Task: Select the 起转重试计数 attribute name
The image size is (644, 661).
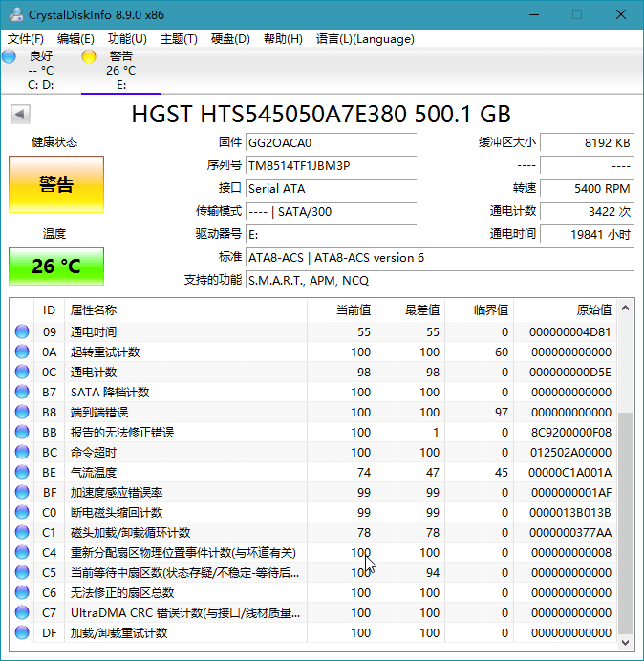Action: tap(105, 352)
